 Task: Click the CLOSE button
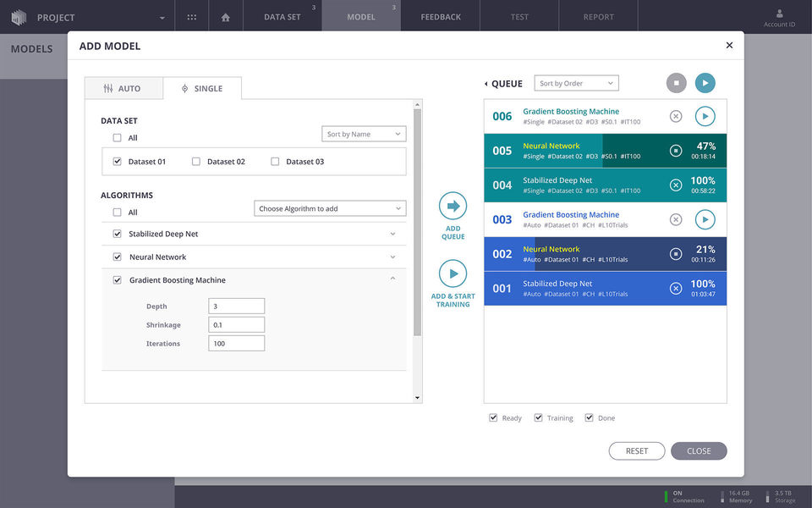(699, 451)
